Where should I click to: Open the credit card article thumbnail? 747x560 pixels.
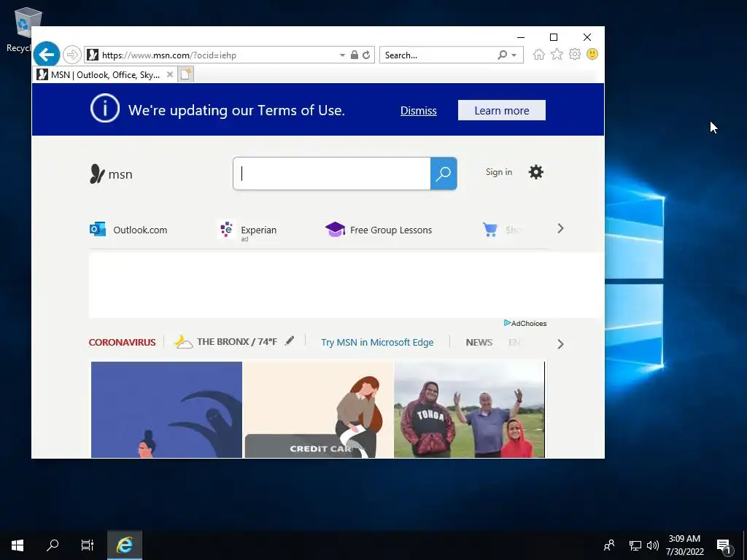pos(318,410)
